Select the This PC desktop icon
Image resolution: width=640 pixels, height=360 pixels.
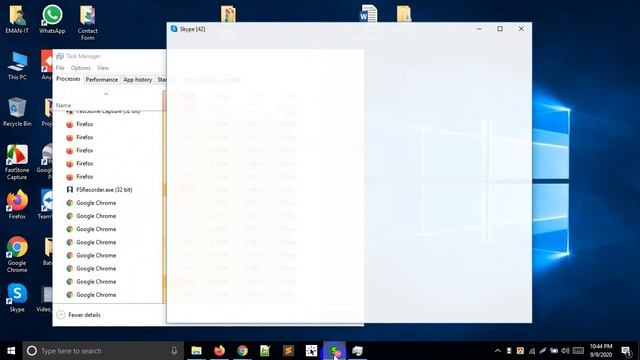17,66
